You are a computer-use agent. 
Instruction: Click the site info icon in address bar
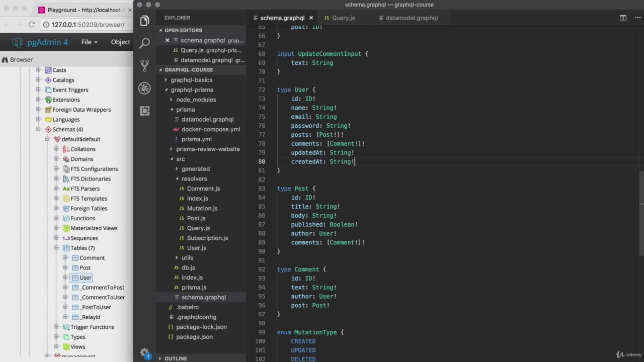point(46,24)
